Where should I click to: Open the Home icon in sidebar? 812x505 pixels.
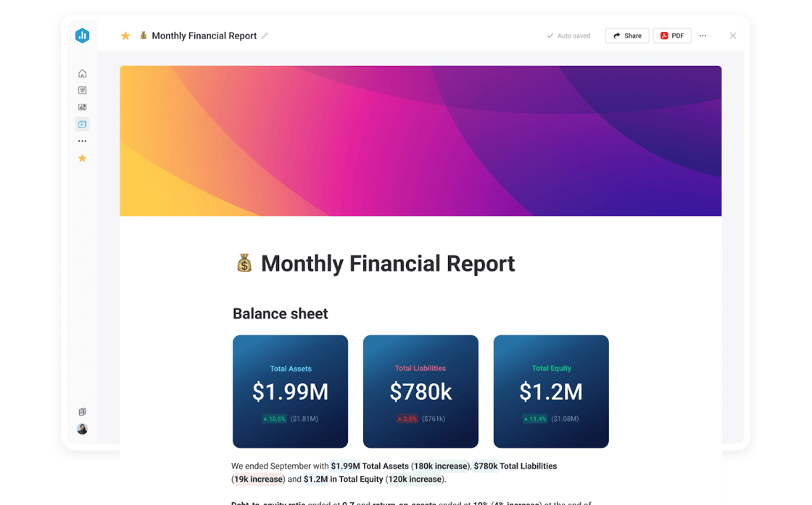click(83, 73)
